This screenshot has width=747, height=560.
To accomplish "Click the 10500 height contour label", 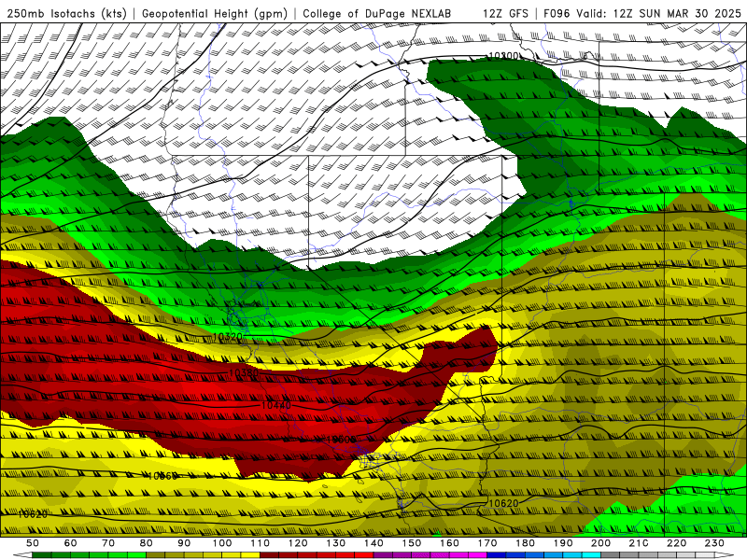I will (x=340, y=440).
